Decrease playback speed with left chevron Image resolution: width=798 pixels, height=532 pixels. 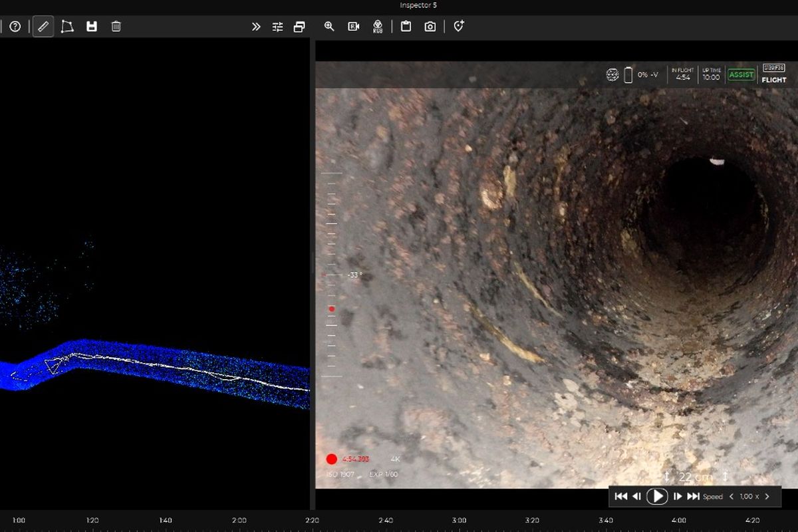[731, 496]
